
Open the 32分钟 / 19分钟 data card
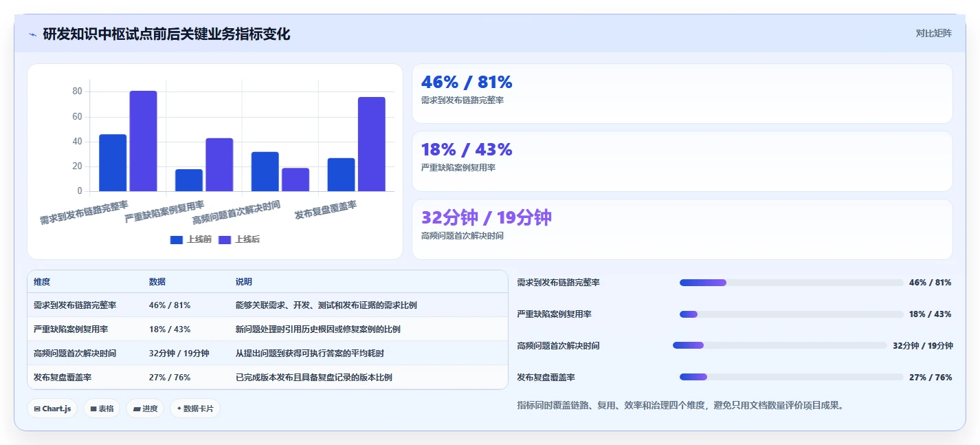682,229
